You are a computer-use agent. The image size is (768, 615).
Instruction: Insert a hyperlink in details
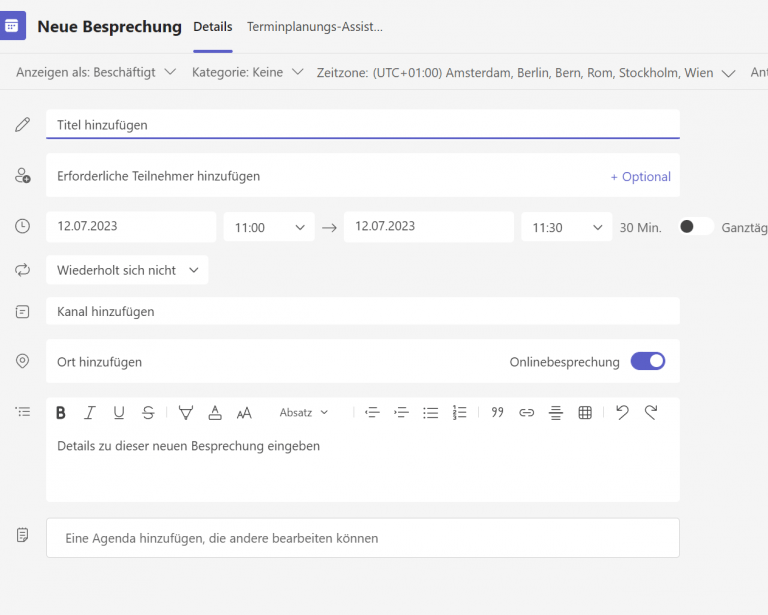coord(527,412)
